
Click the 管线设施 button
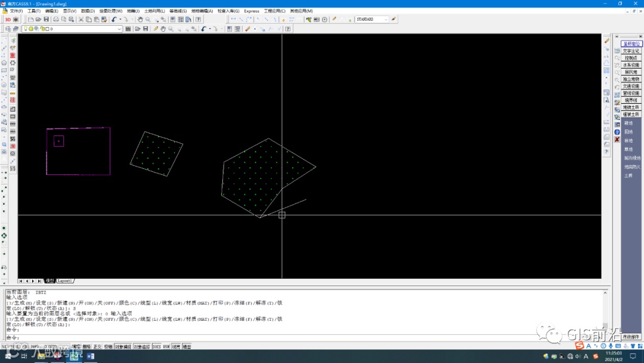631,93
